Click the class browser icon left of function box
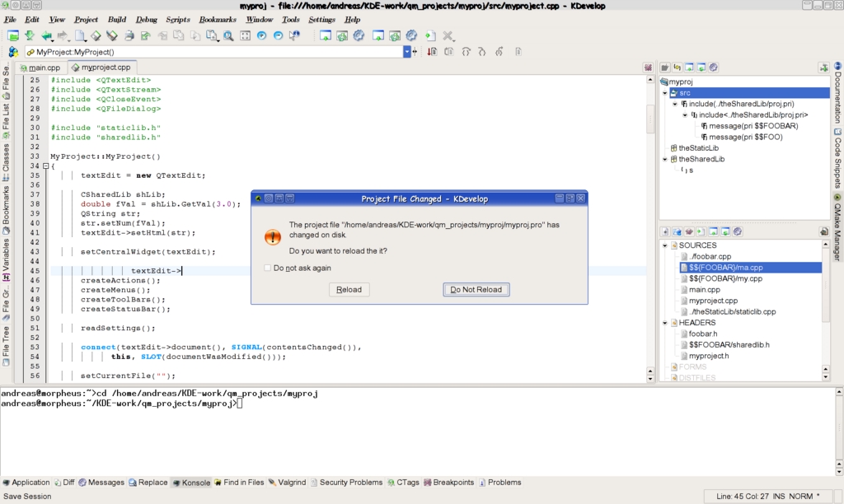844x504 pixels. 12,52
